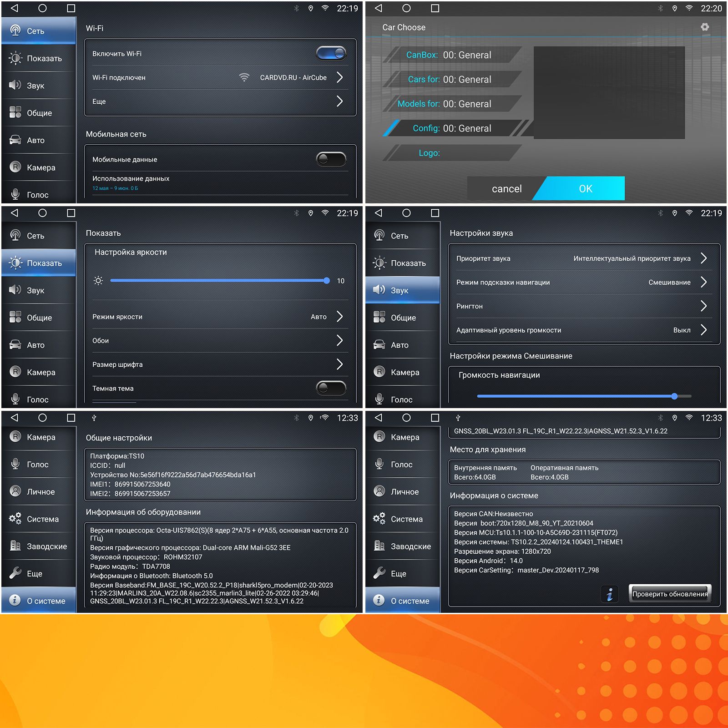Screen dimensions: 728x728
Task: Select the CanBox: 00: General row
Action: coord(452,55)
